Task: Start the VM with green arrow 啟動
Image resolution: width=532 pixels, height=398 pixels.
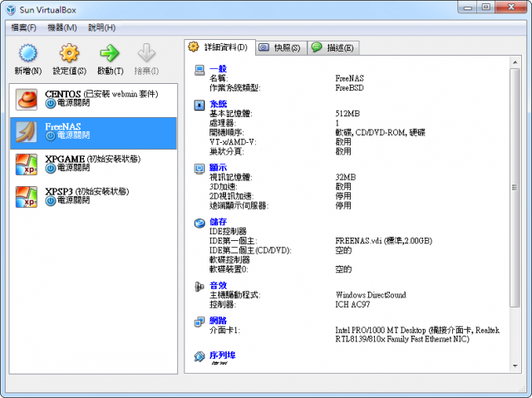Action: [x=110, y=53]
